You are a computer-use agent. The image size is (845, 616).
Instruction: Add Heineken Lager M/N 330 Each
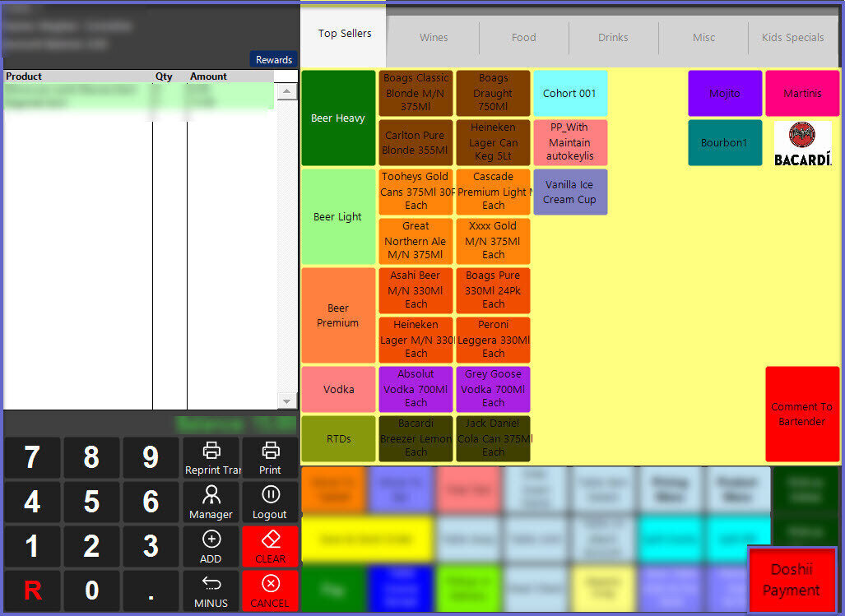[x=416, y=340]
